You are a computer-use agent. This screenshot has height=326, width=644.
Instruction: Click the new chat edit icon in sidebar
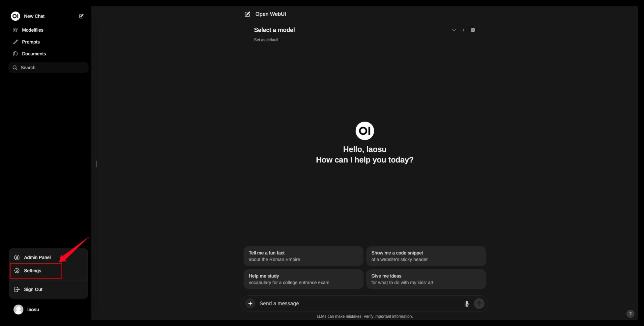pos(81,16)
